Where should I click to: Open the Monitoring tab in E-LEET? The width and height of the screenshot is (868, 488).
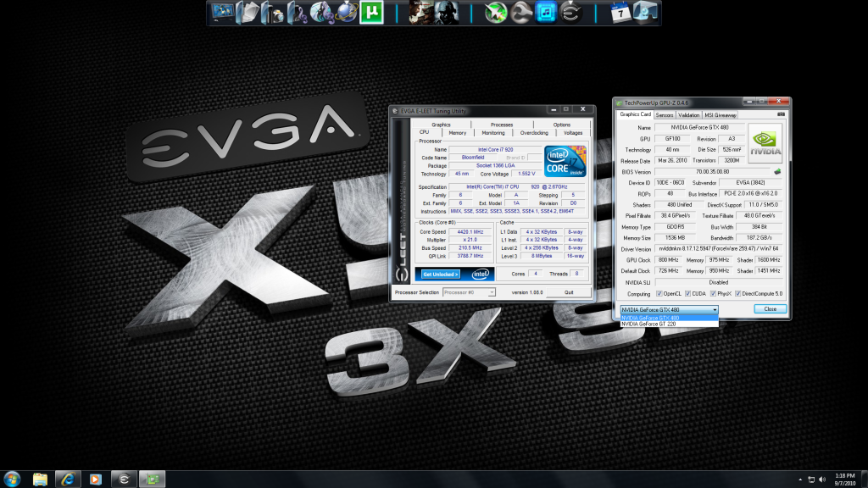493,133
